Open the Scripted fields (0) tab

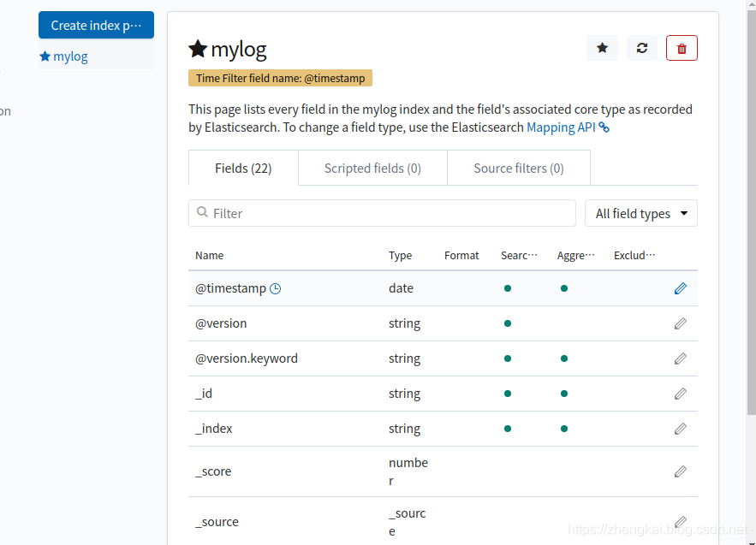(x=372, y=169)
